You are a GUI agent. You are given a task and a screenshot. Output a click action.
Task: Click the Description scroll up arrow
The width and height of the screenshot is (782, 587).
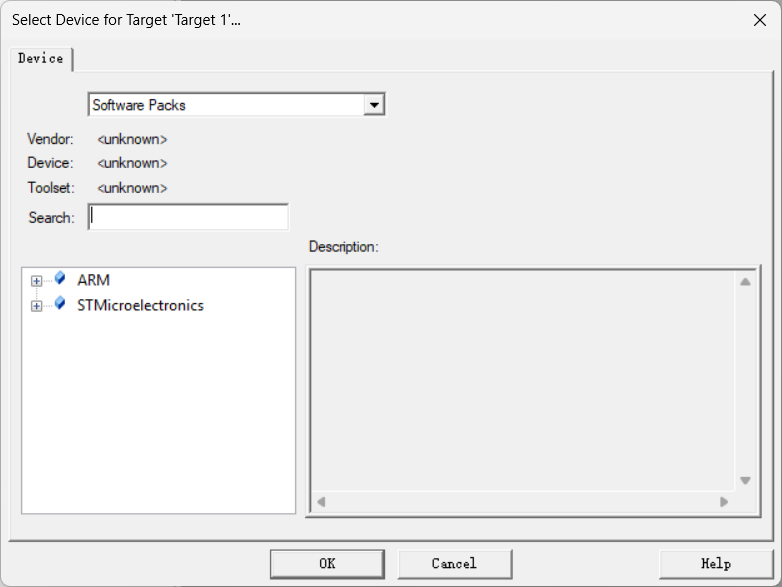point(746,282)
